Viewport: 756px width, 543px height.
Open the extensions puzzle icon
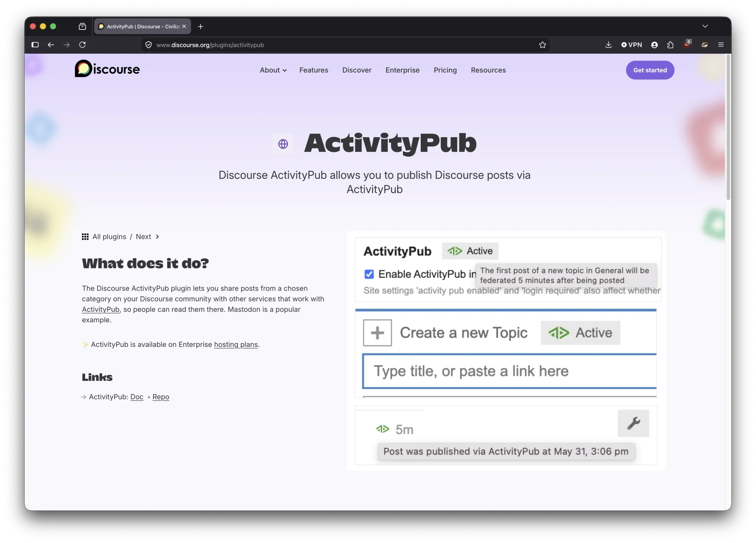tap(670, 45)
